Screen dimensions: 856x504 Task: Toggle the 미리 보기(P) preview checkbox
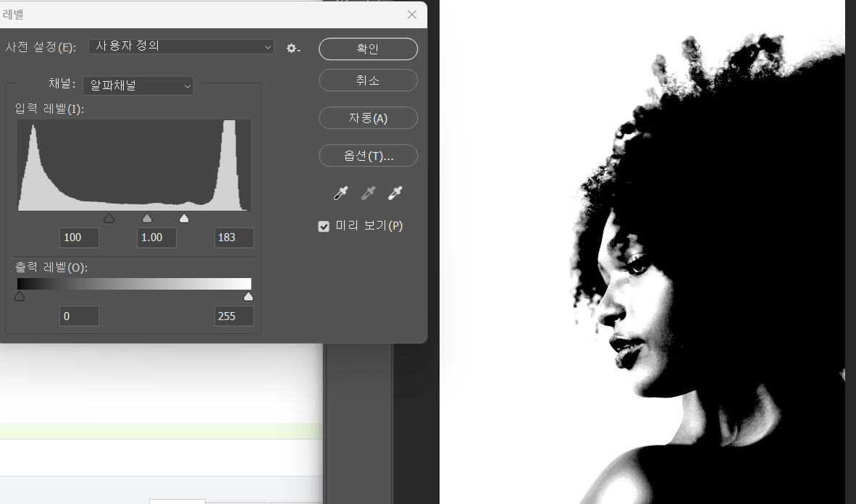point(324,227)
